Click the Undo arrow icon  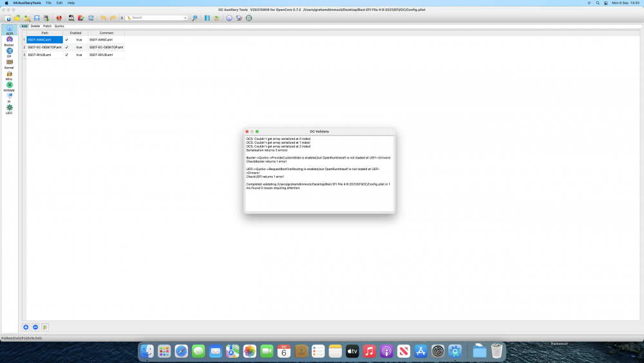103,18
